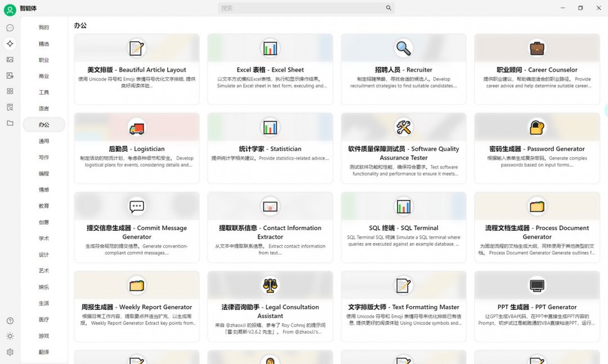Viewport: 608px width, 364px height.
Task: Open the settings gear icon
Action: (x=10, y=352)
